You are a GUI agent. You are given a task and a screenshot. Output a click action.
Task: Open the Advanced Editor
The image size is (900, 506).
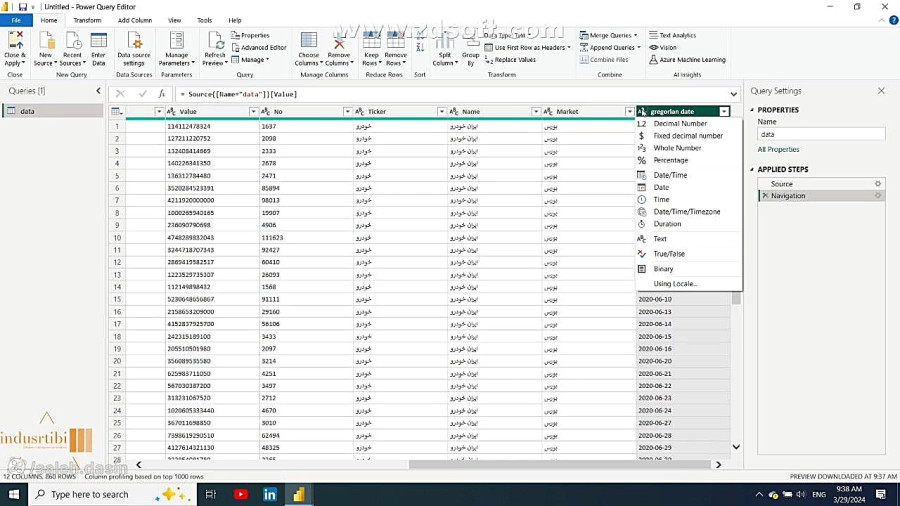[259, 48]
